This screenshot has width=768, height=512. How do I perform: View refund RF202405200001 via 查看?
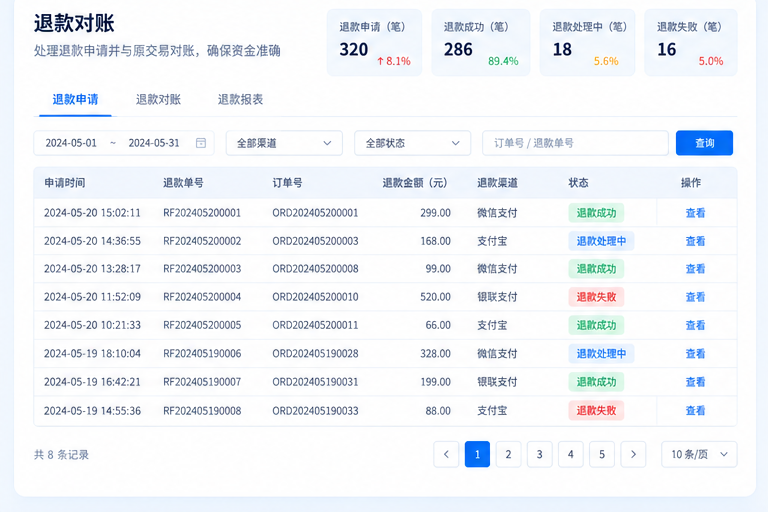(x=695, y=213)
